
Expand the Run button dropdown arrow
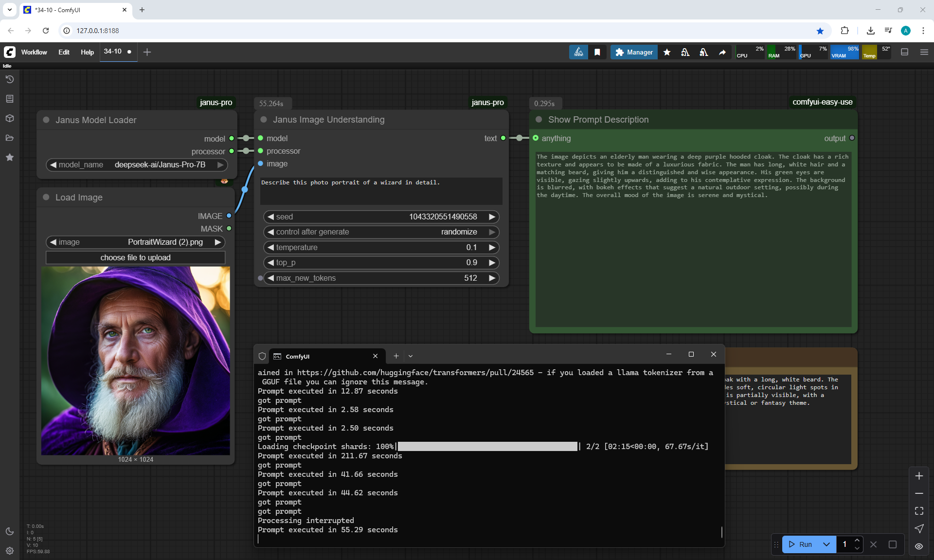[826, 544]
